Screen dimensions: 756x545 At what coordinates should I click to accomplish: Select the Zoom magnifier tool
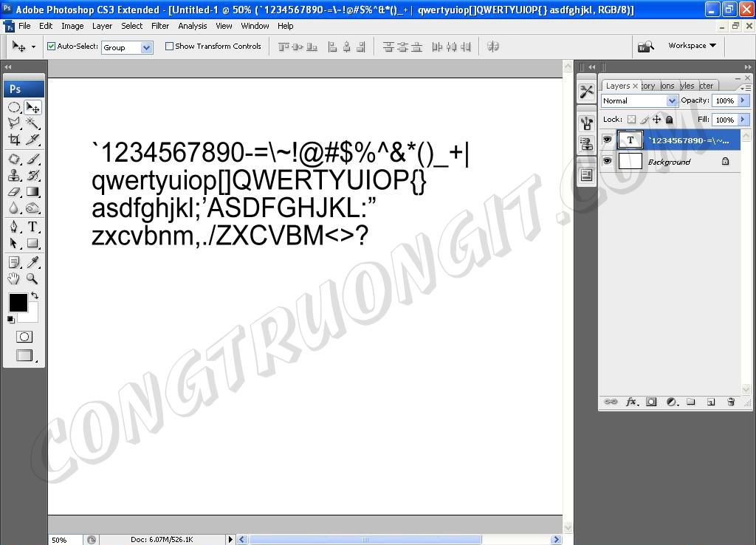coord(32,278)
